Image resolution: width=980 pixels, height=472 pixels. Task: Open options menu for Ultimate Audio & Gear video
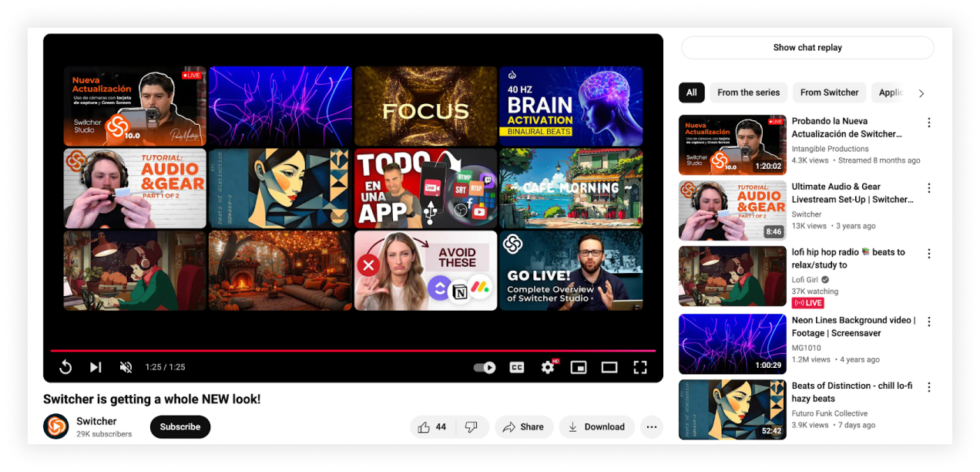(929, 187)
